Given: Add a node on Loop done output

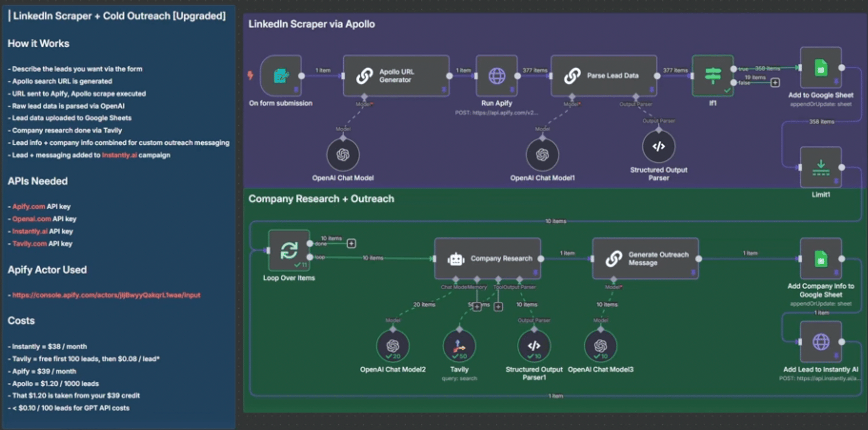Looking at the screenshot, I should [x=352, y=243].
